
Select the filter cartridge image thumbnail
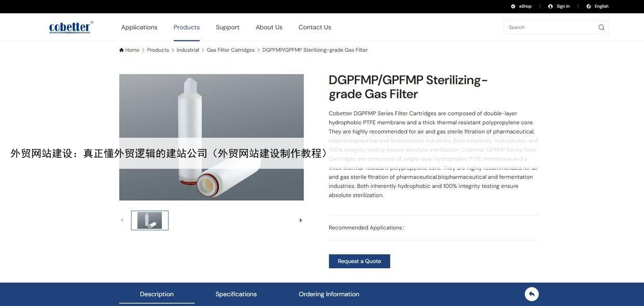coord(150,221)
